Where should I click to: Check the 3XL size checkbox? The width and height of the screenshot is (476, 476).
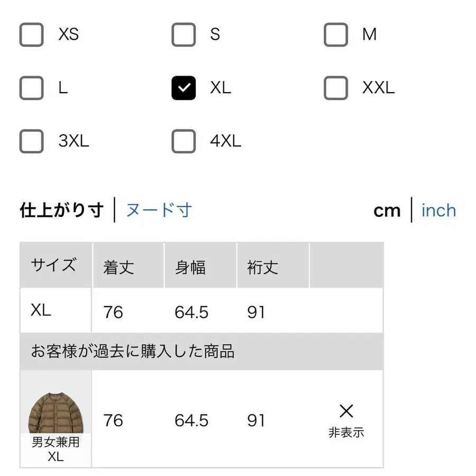(31, 141)
